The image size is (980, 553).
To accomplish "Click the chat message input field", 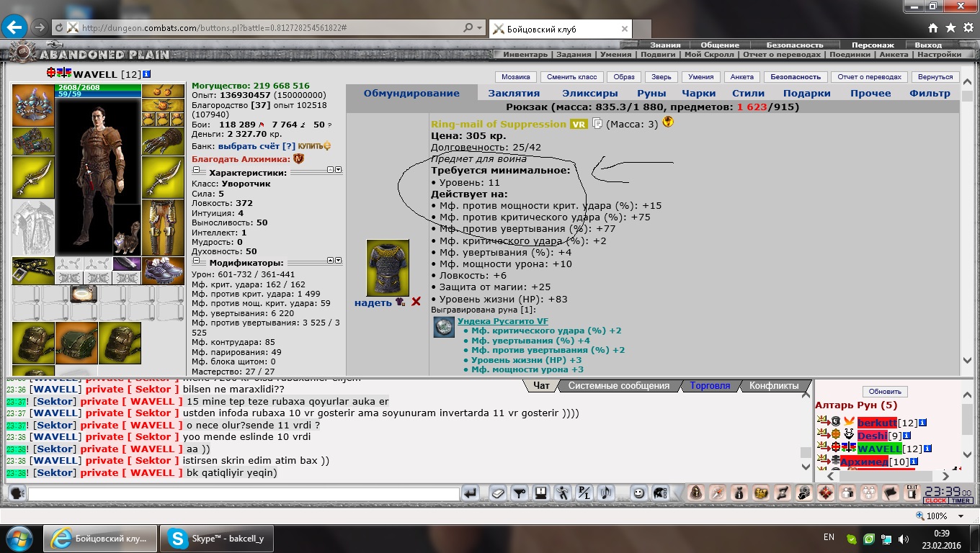I will pyautogui.click(x=244, y=494).
